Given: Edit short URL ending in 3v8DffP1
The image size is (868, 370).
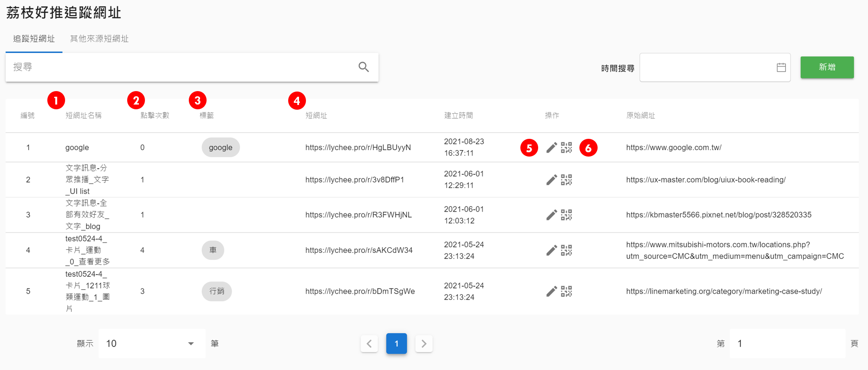Looking at the screenshot, I should point(551,180).
